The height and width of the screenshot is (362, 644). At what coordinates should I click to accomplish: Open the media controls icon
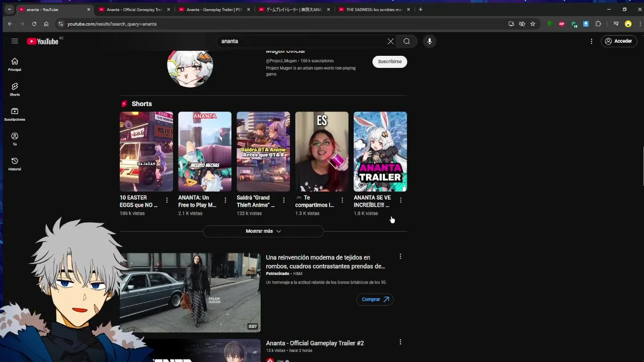tap(616, 24)
